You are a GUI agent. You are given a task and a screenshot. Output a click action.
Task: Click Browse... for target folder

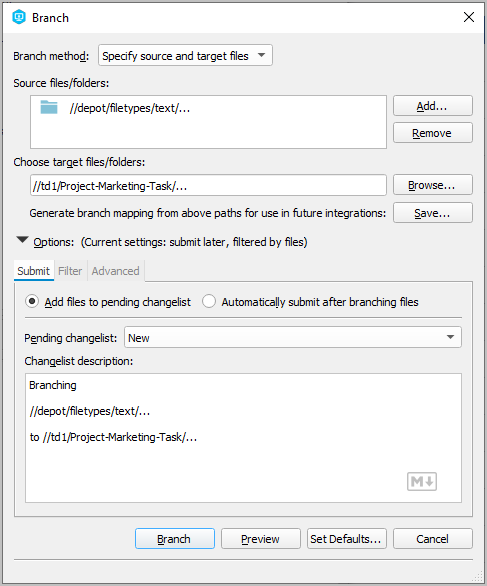[x=432, y=185]
